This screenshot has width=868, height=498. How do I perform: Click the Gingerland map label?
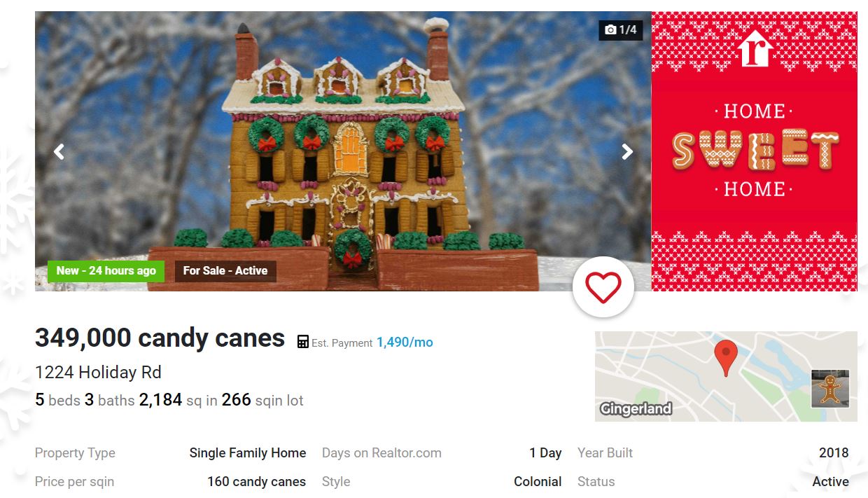pyautogui.click(x=636, y=408)
